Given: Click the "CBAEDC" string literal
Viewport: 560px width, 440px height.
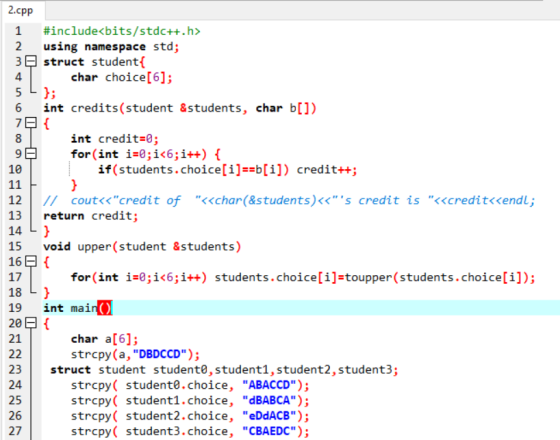Looking at the screenshot, I should click(x=269, y=431).
